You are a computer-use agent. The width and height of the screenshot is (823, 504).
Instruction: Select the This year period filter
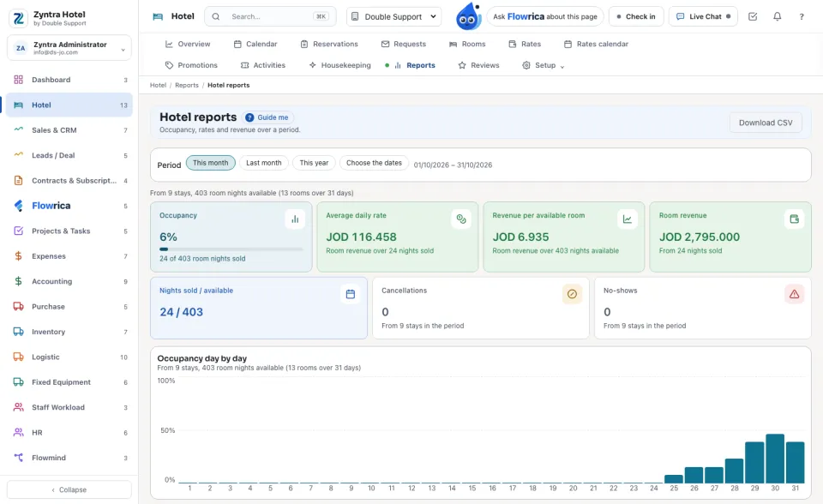pos(314,163)
